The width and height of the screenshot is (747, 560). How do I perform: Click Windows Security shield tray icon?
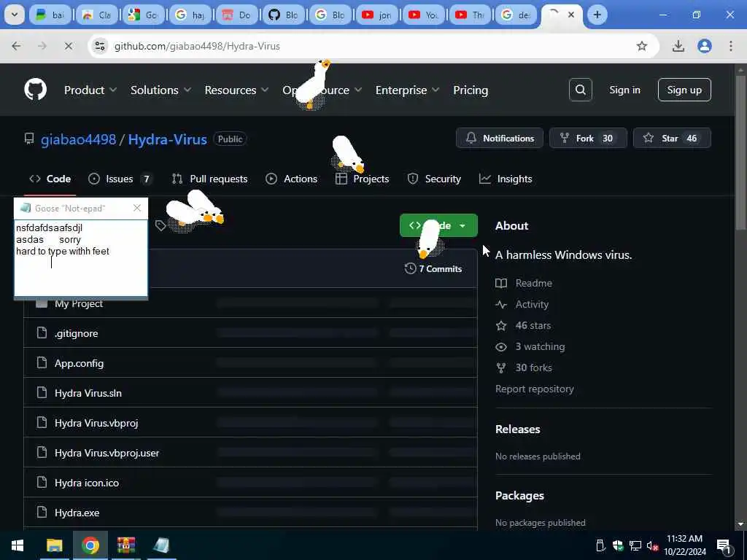click(618, 545)
